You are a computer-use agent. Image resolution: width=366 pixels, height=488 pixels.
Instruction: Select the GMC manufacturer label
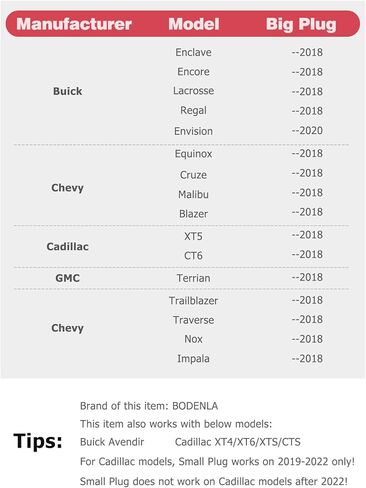click(67, 278)
